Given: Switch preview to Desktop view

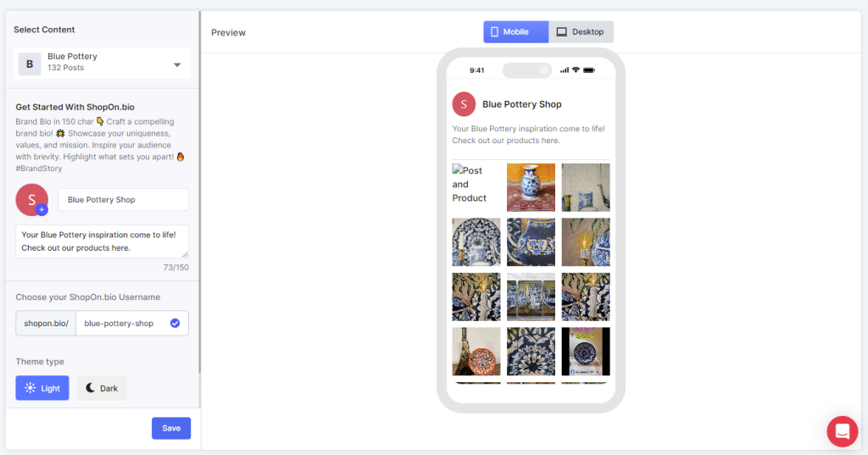Looking at the screenshot, I should [x=581, y=32].
